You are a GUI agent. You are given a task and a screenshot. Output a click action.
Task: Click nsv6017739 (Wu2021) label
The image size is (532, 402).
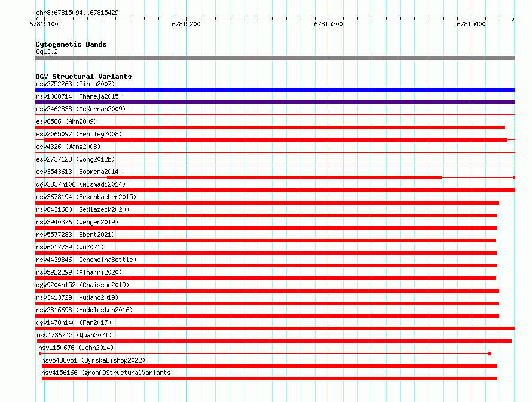tap(70, 247)
